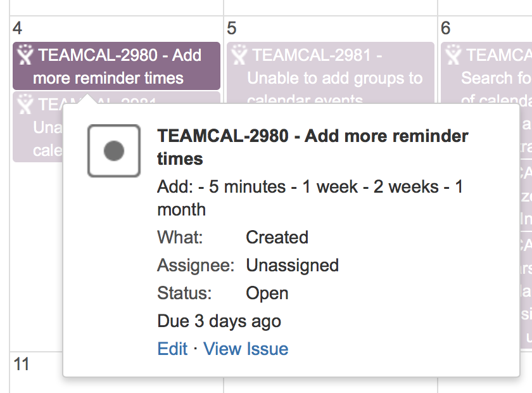Click day number 6 in calendar
This screenshot has height=393, width=532.
[x=445, y=28]
